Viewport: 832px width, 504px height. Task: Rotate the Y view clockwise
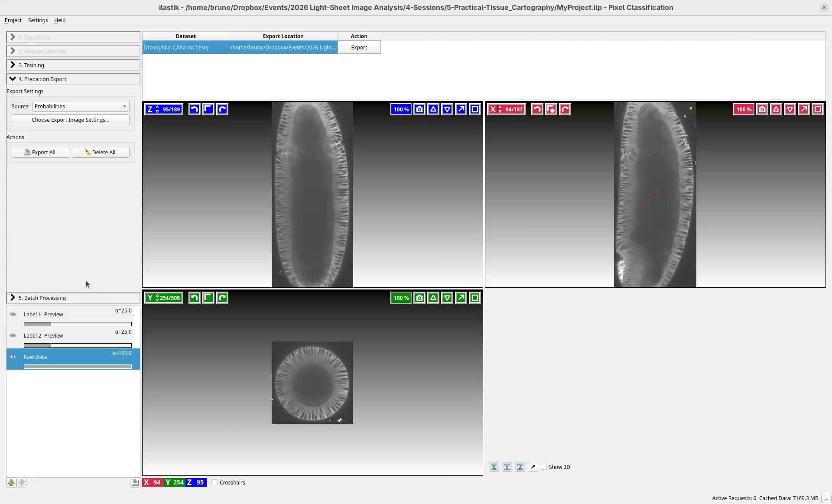222,298
